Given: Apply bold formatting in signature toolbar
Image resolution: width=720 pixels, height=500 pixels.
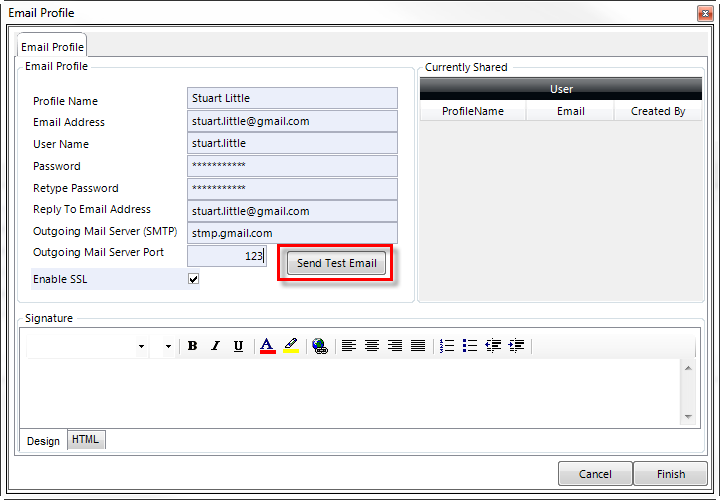Looking at the screenshot, I should pos(193,346).
